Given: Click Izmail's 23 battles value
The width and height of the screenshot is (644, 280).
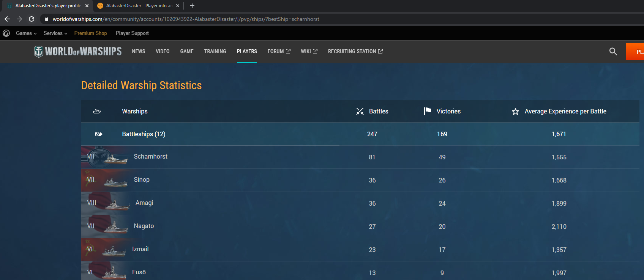Looking at the screenshot, I should [x=372, y=250].
